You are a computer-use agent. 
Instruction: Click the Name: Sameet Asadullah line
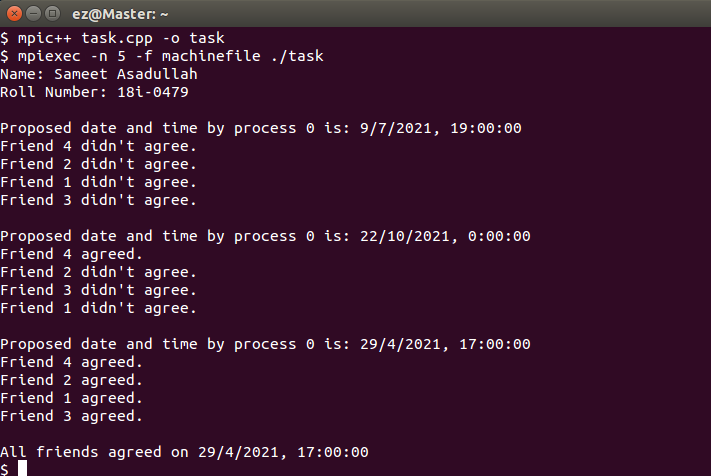point(99,74)
